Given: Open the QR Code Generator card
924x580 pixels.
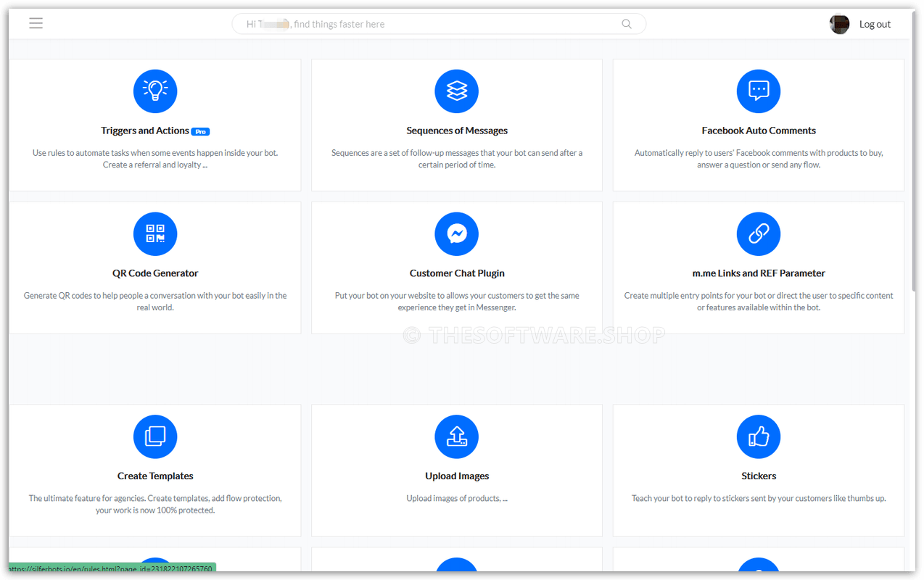Looking at the screenshot, I should point(154,268).
